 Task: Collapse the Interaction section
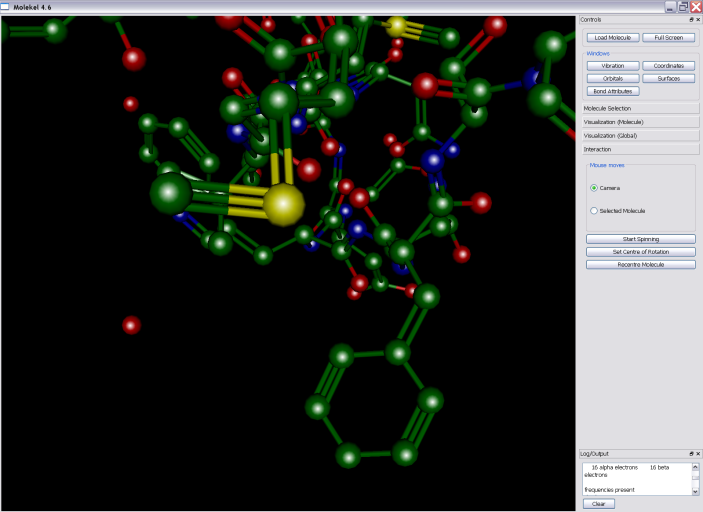click(639, 149)
